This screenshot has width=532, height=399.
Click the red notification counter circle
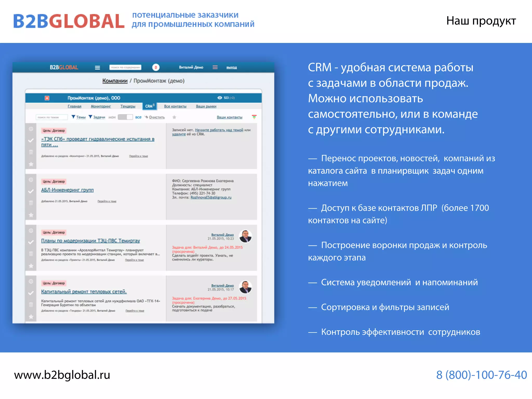(156, 67)
